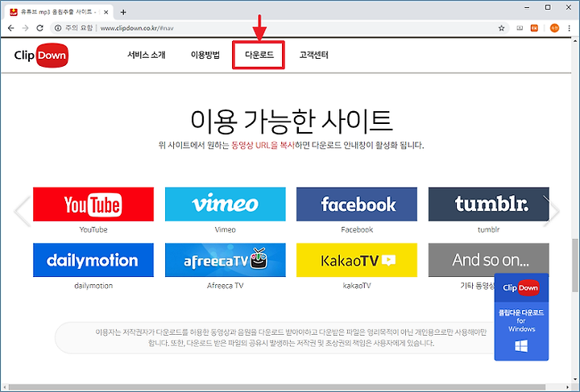Click the ClipDown logo in the header
The height and width of the screenshot is (392, 580).
point(41,56)
